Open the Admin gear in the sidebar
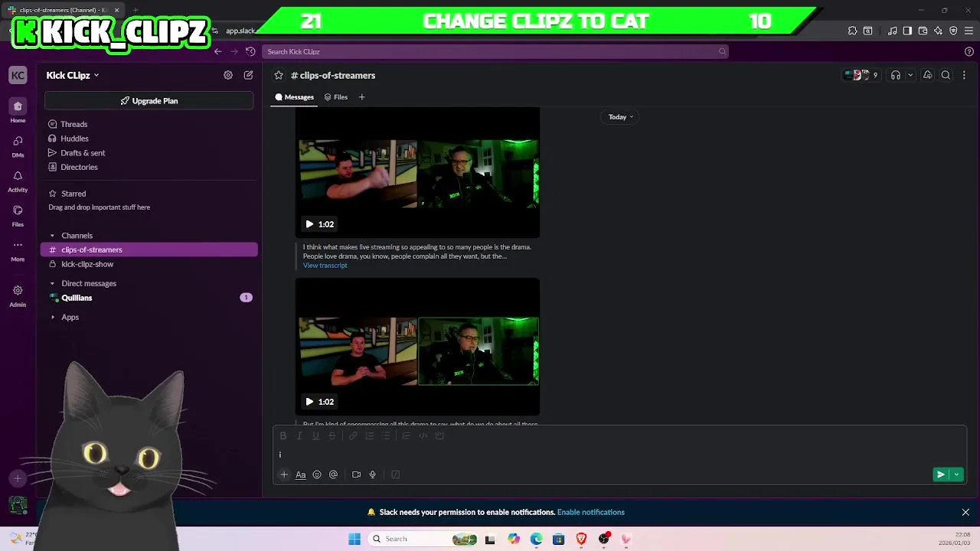 coord(18,295)
